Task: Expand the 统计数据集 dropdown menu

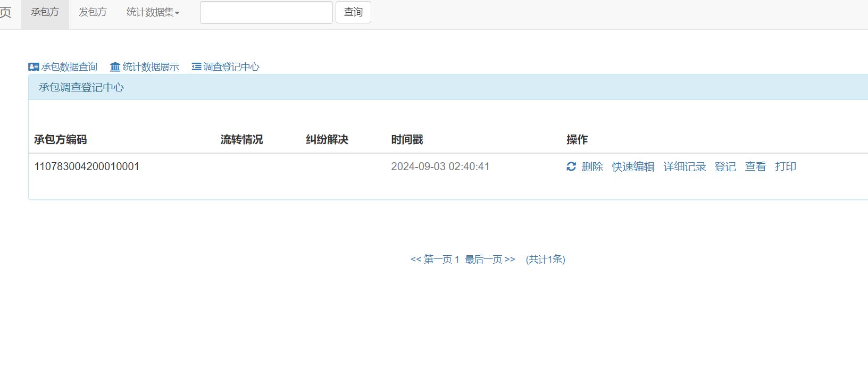Action: 153,12
